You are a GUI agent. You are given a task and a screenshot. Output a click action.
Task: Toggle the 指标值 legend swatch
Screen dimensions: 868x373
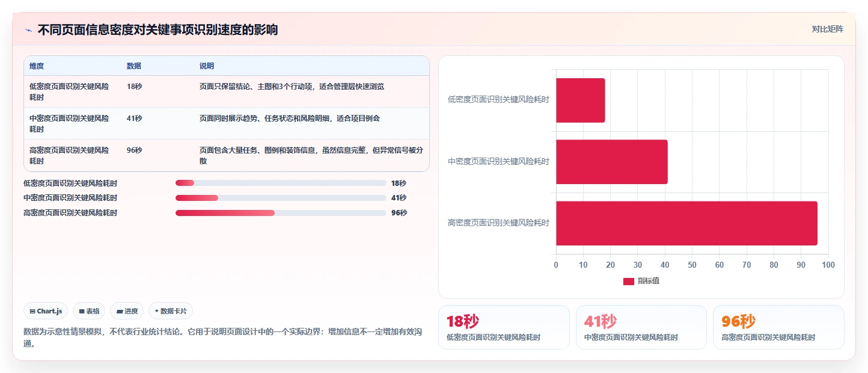[629, 281]
